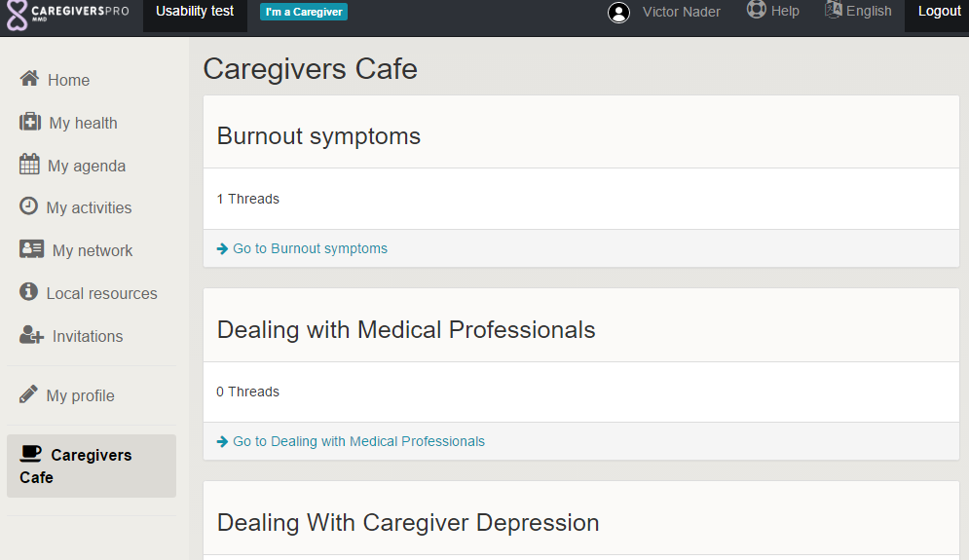Click the My activities clock icon

pos(29,206)
